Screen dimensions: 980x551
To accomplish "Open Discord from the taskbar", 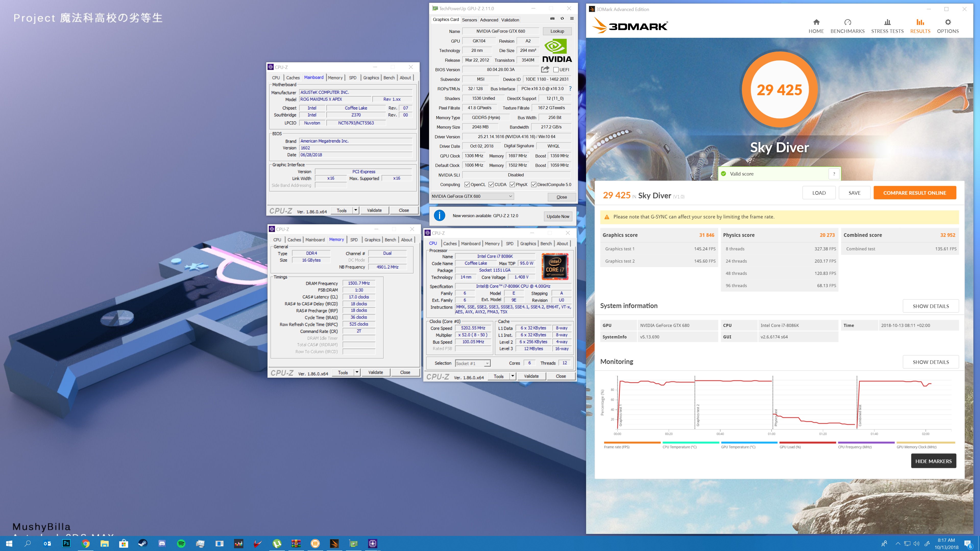I will pos(162,543).
